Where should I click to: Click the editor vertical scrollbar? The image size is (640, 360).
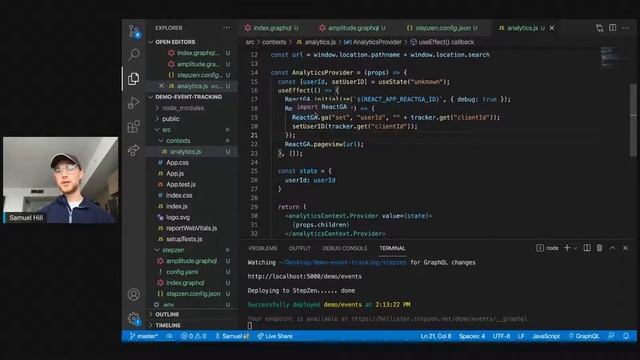[633, 121]
